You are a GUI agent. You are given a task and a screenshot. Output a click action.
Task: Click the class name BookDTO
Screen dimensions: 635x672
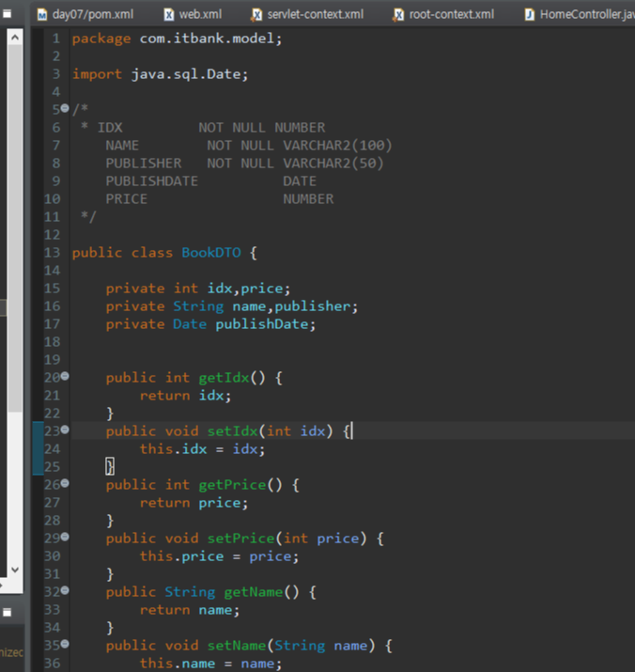(210, 253)
